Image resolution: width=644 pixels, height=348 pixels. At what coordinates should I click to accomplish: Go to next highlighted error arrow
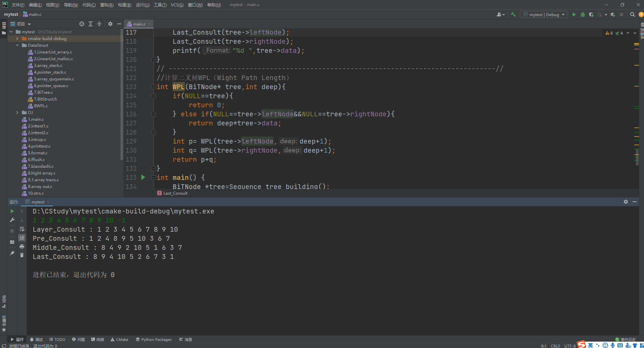(x=635, y=33)
